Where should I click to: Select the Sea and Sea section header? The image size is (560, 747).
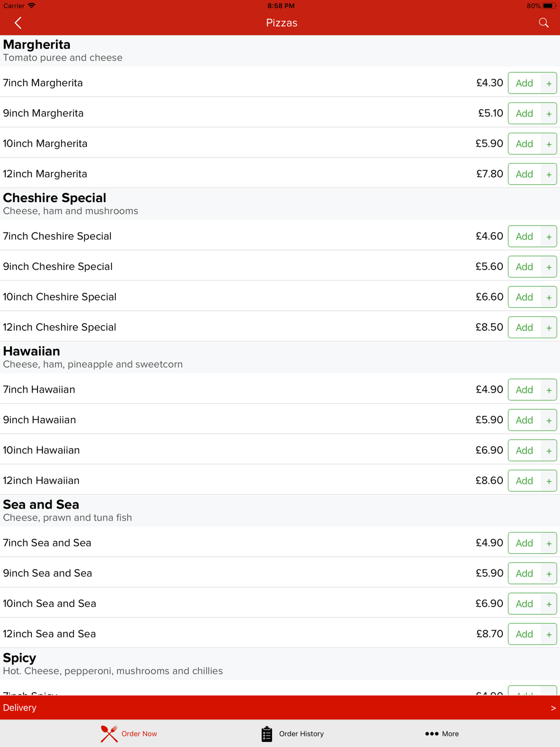point(41,505)
